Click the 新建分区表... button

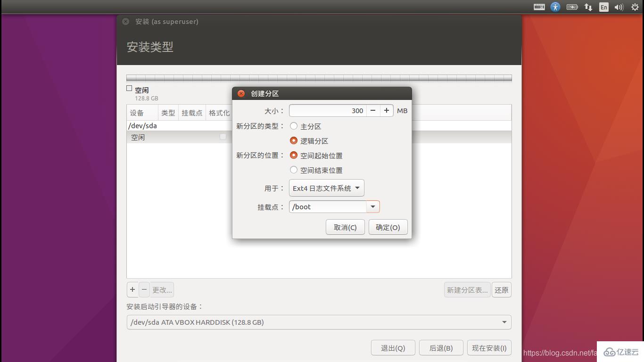(x=467, y=290)
